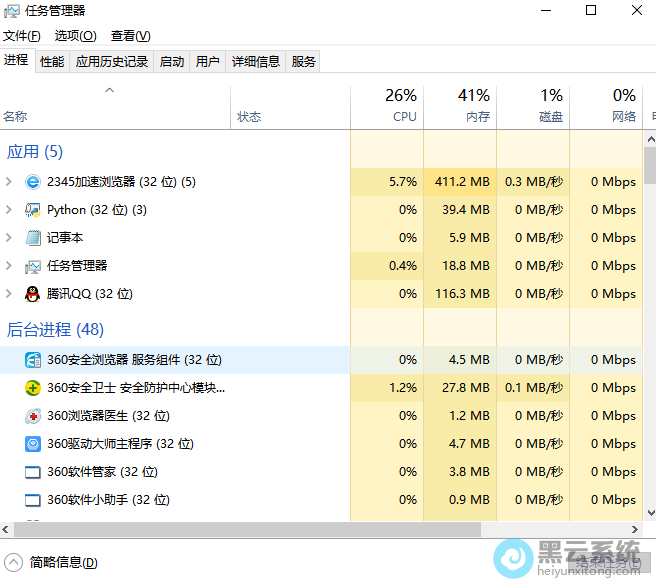
Task: Switch to the 性能 tab
Action: (52, 62)
